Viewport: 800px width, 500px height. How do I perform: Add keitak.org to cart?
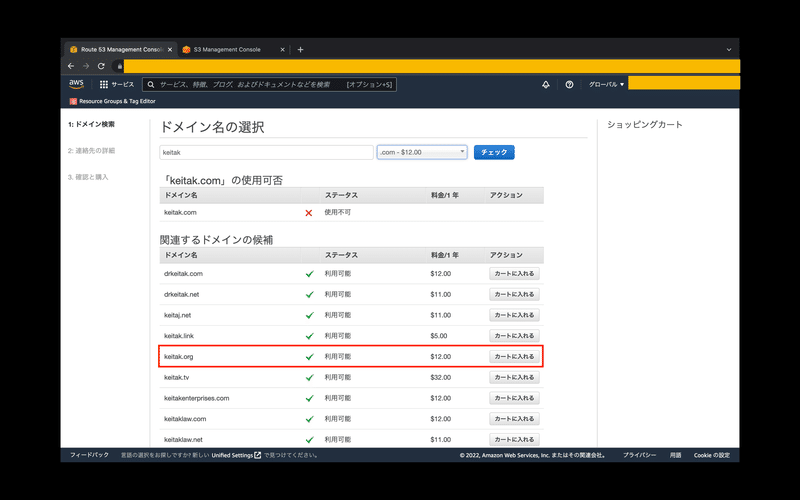[x=514, y=357]
